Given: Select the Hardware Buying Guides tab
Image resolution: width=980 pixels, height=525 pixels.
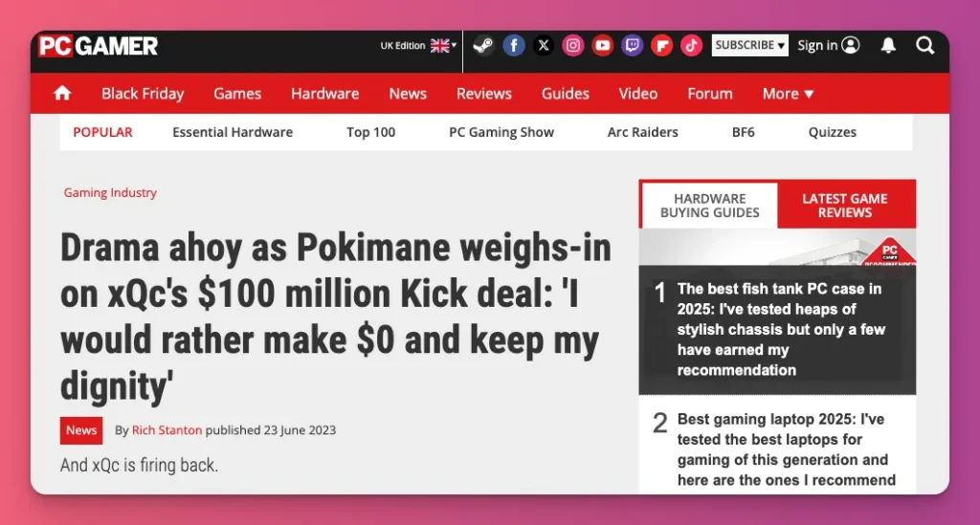Looking at the screenshot, I should (709, 205).
